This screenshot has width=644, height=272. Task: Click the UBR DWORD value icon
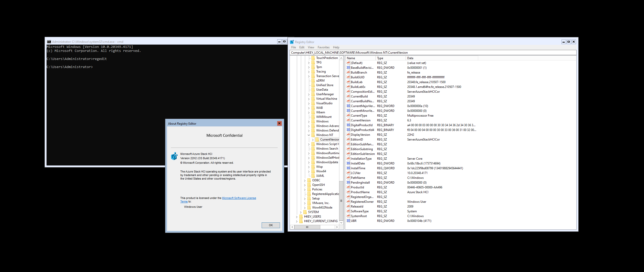coord(348,221)
